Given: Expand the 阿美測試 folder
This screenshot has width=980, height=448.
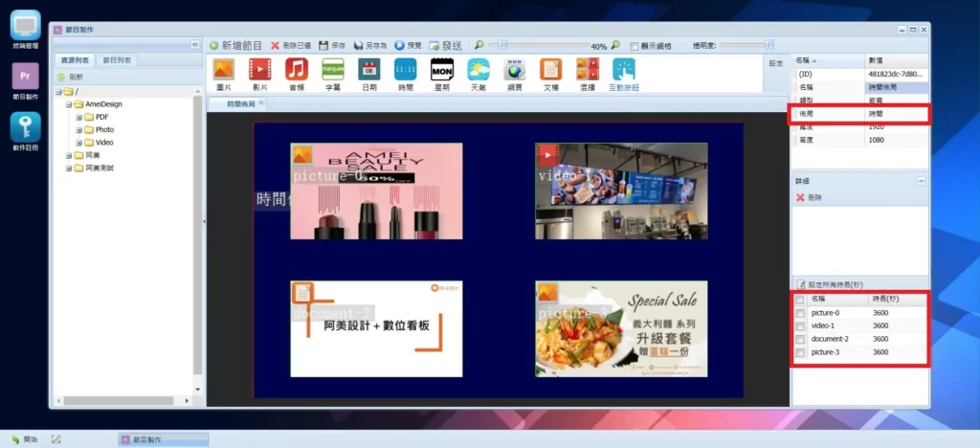Looking at the screenshot, I should 69,168.
